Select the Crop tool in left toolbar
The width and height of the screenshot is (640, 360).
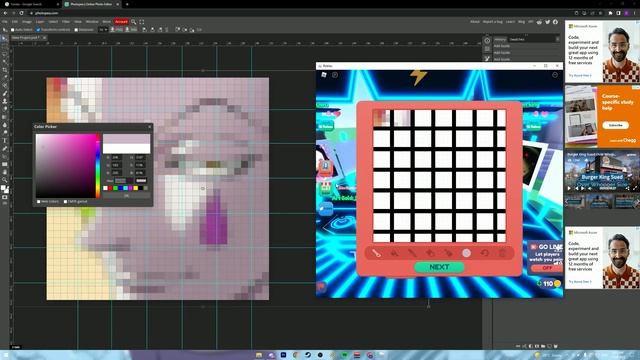4,70
